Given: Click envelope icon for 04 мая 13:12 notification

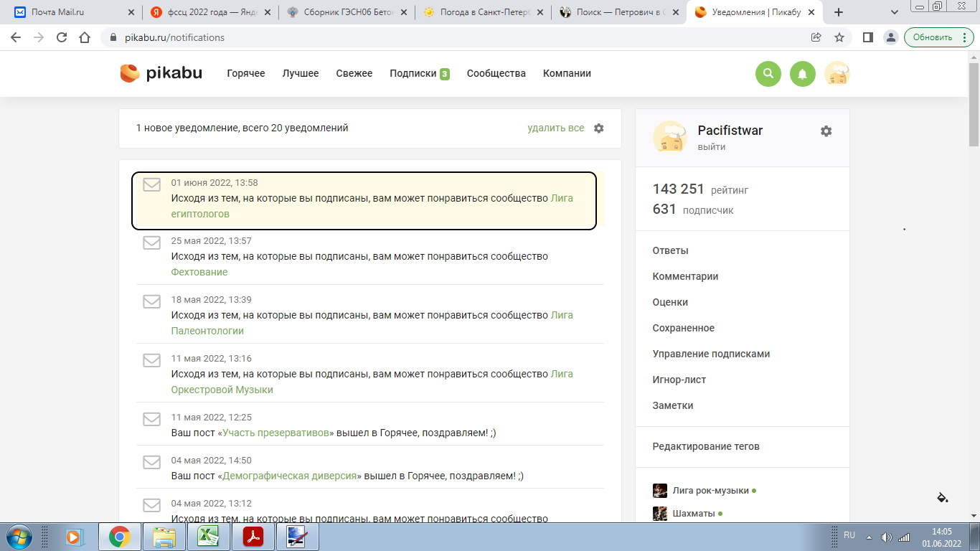Looking at the screenshot, I should [x=151, y=505].
